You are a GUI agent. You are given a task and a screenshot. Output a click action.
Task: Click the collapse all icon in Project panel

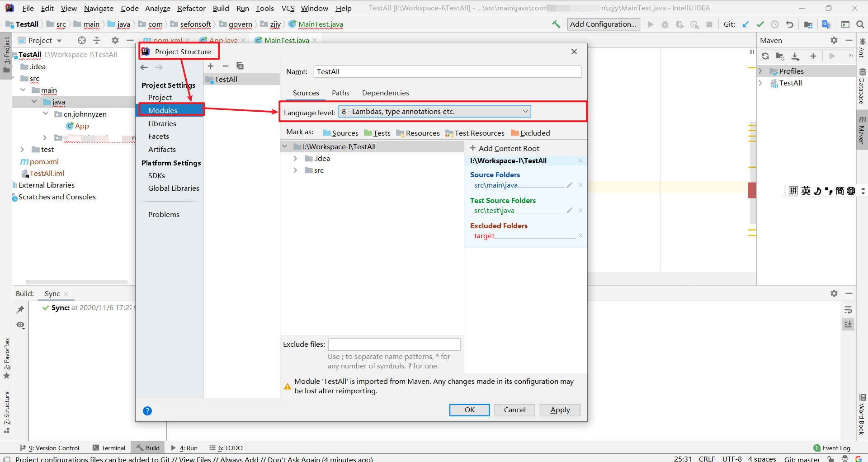click(97, 40)
